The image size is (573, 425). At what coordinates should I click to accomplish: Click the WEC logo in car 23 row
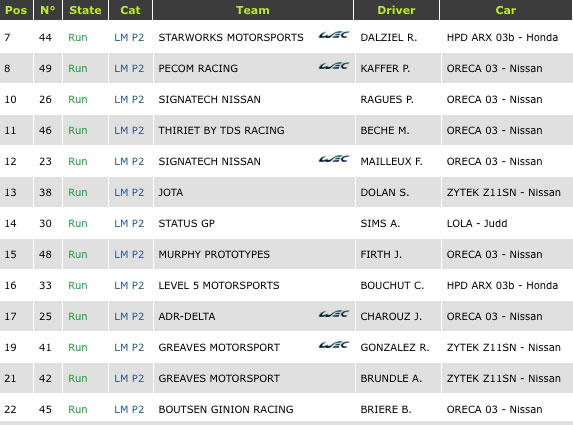334,159
